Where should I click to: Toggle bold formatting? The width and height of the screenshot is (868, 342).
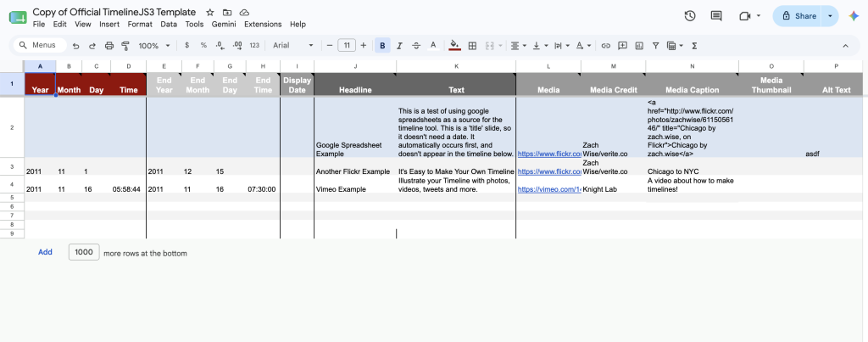pyautogui.click(x=382, y=46)
